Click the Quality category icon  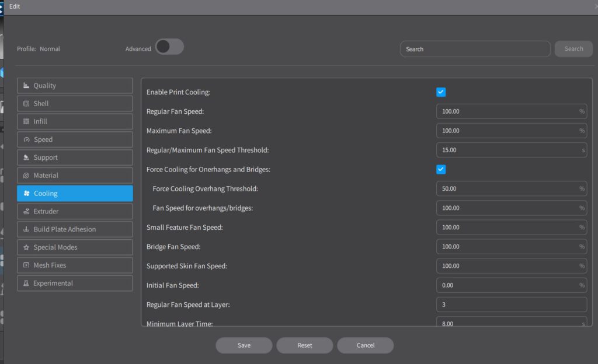click(26, 86)
